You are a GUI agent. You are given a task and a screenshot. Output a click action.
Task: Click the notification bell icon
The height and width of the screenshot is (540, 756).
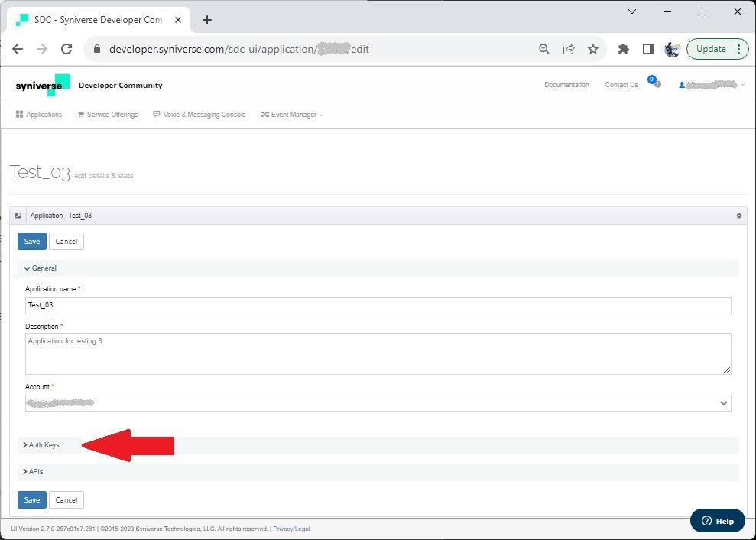tap(656, 83)
